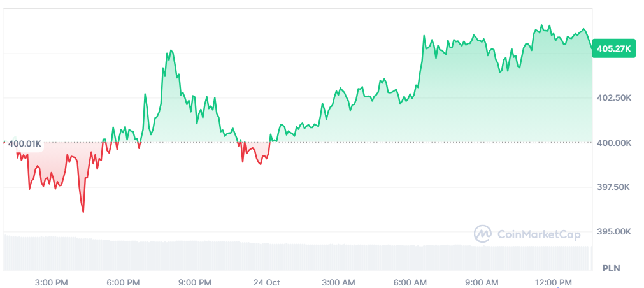Select the 3:00 AM time axis label
Viewport: 644px width, 288px height.
point(339,282)
